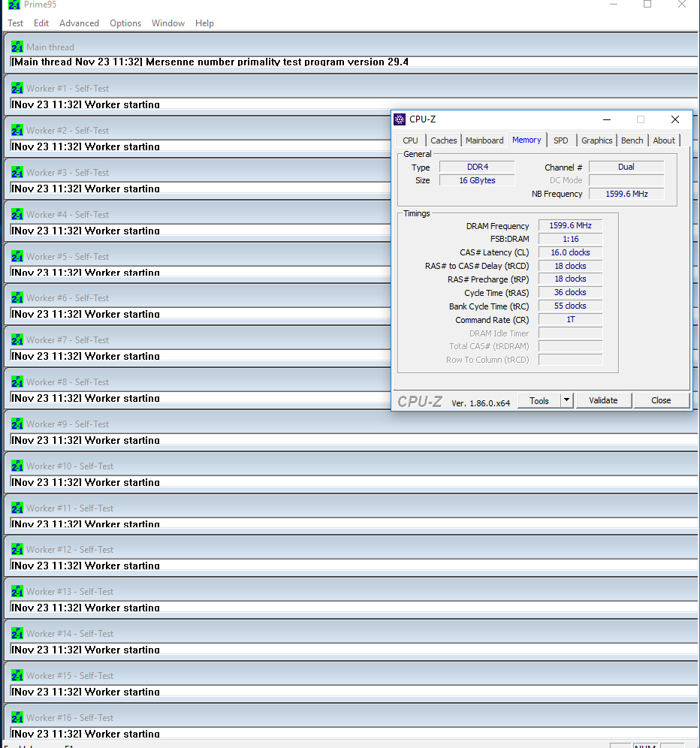Click the Worker #3 Self-Test icon
The width and height of the screenshot is (700, 748).
coord(17,172)
